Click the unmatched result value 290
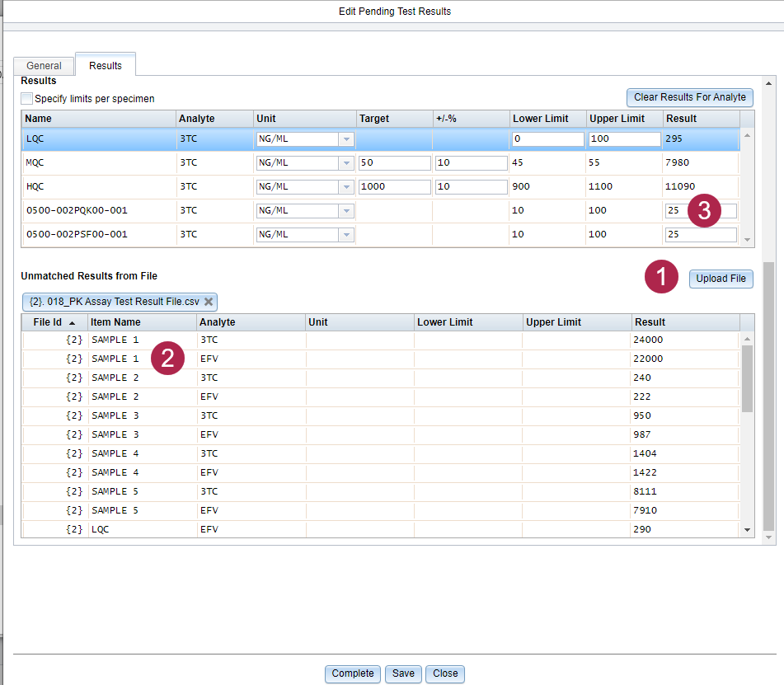Image resolution: width=784 pixels, height=685 pixels. (x=642, y=529)
